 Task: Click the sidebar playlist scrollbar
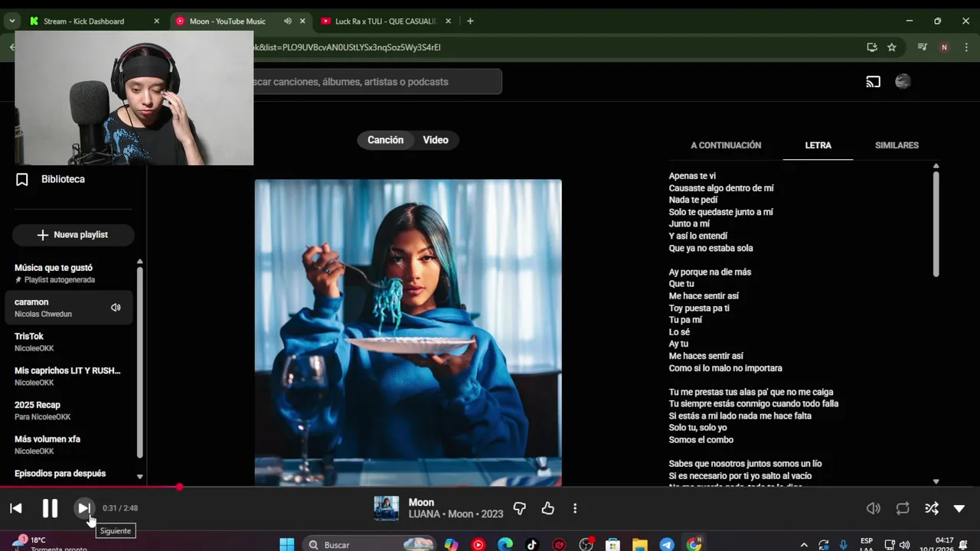139,361
